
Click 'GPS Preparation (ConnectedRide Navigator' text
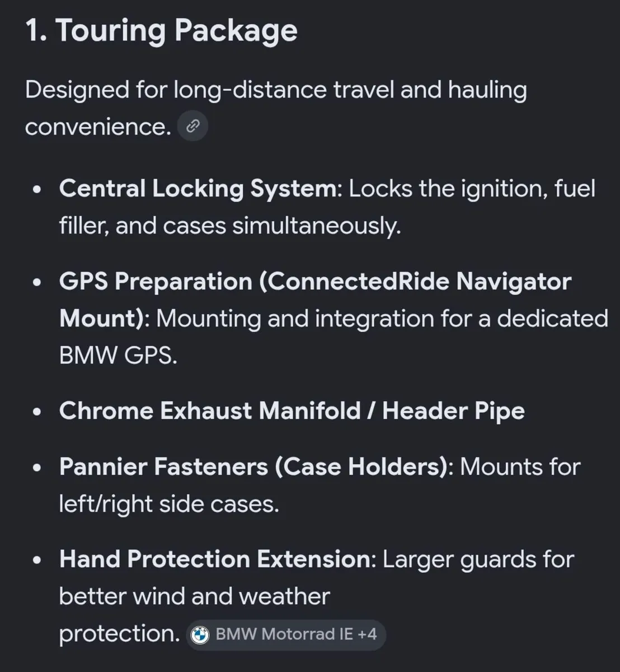click(315, 281)
